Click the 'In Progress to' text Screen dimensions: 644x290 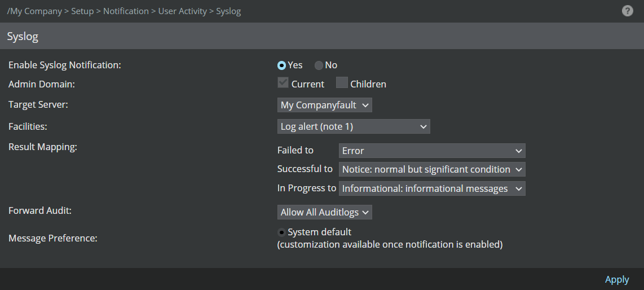pos(306,188)
